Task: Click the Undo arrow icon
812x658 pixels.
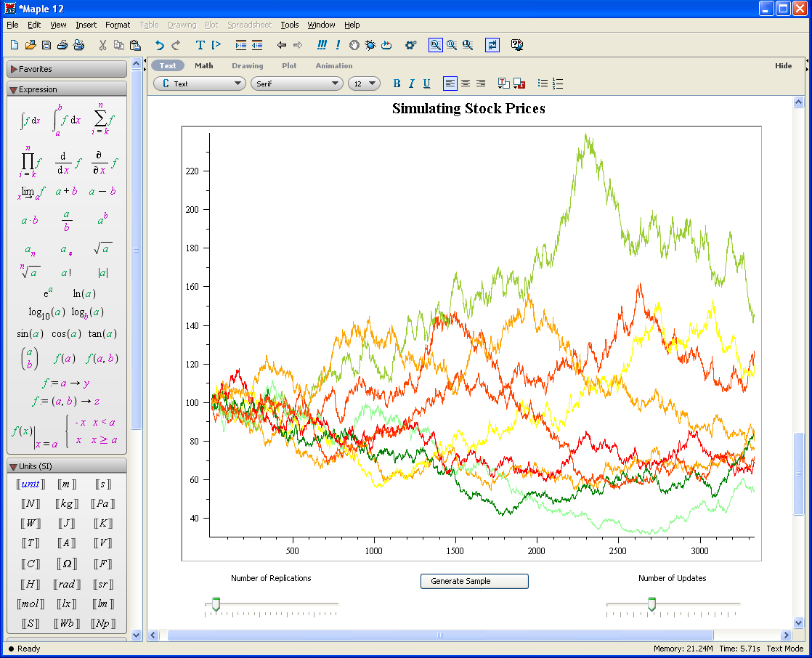Action: pos(160,45)
